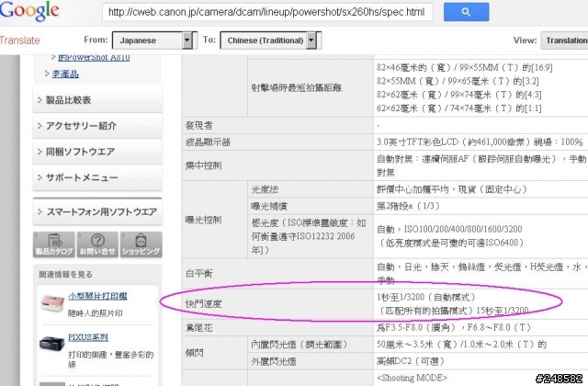
Task: Click the 快門速度 row label
Action: (x=203, y=303)
